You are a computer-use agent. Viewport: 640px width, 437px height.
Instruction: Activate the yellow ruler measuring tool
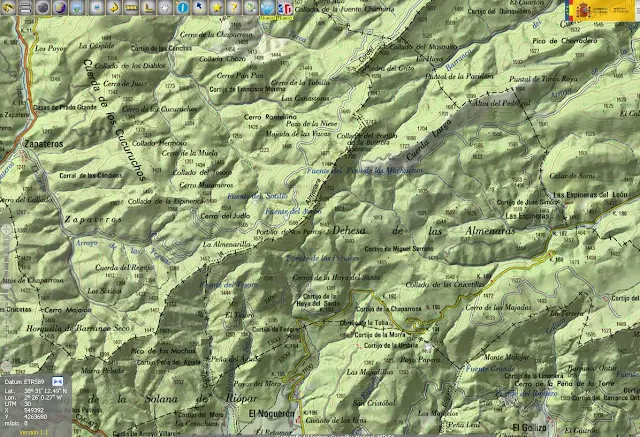131,7
